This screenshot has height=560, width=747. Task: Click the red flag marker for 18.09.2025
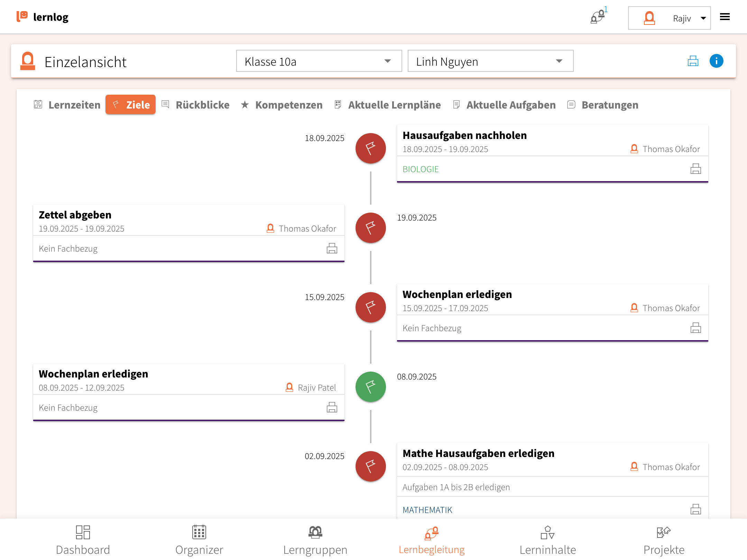click(370, 148)
